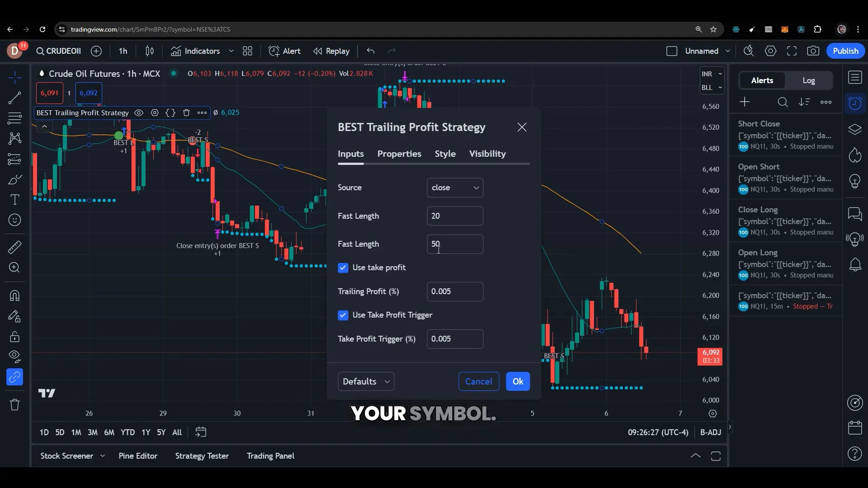The width and height of the screenshot is (868, 488).
Task: Toggle B-ADJ adjustment setting
Action: point(711,432)
